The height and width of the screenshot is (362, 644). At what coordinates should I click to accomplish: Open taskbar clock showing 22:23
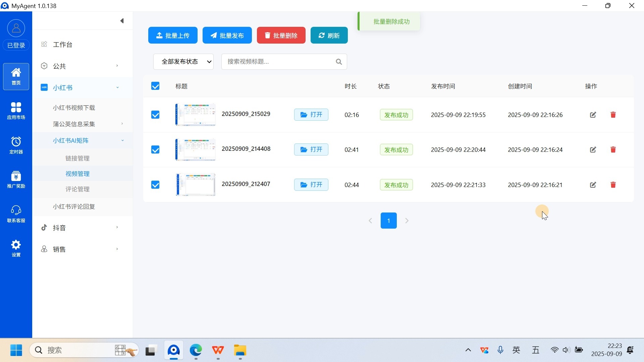point(607,350)
